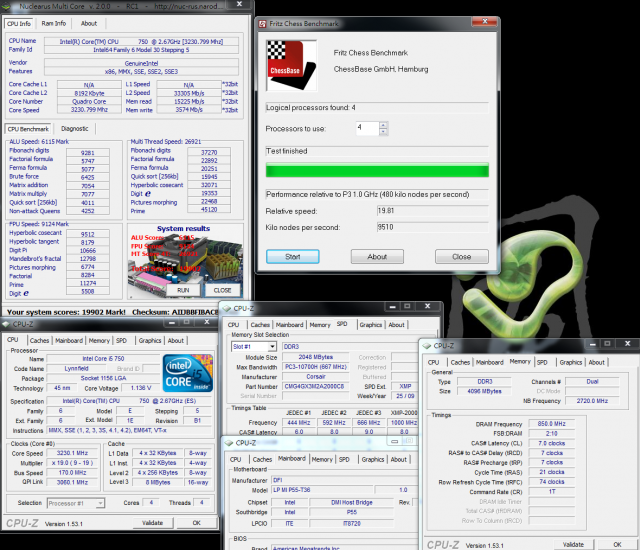Screen dimensions: 640x550
Task: Click the Manufacturer value Corsair in SPD
Action: pos(316,377)
